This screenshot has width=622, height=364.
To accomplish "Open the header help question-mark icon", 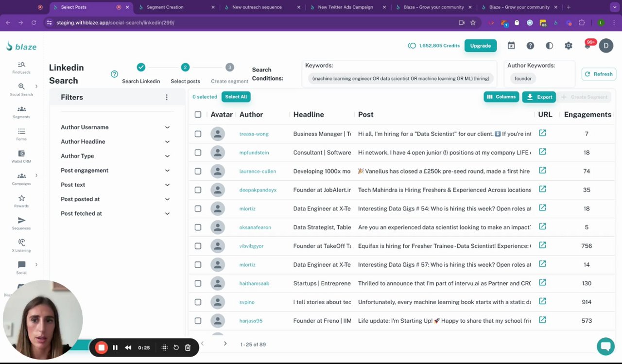I will click(x=530, y=46).
